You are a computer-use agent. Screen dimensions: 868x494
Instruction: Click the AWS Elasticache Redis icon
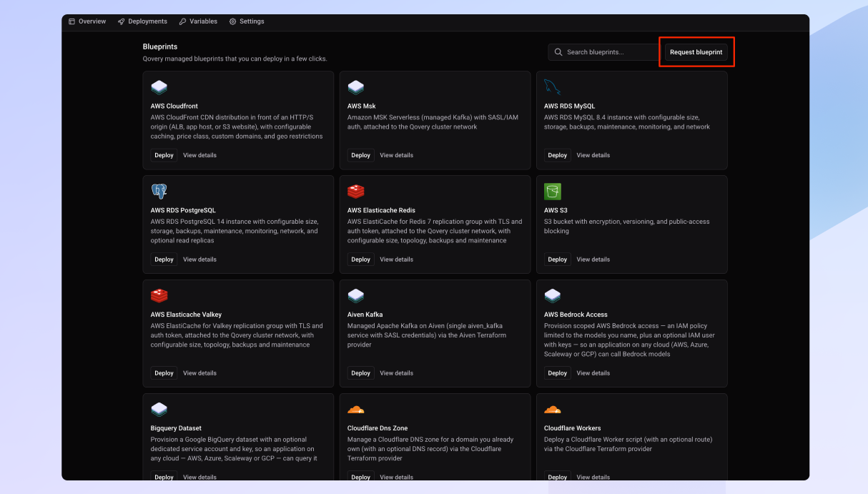click(355, 192)
